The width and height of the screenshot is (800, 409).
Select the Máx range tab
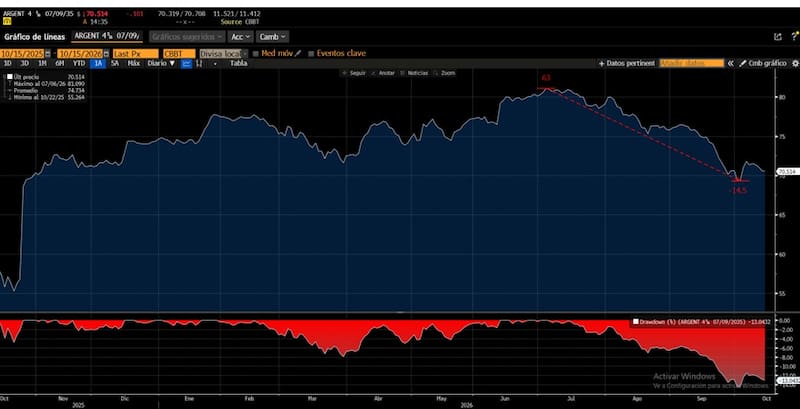pos(134,63)
